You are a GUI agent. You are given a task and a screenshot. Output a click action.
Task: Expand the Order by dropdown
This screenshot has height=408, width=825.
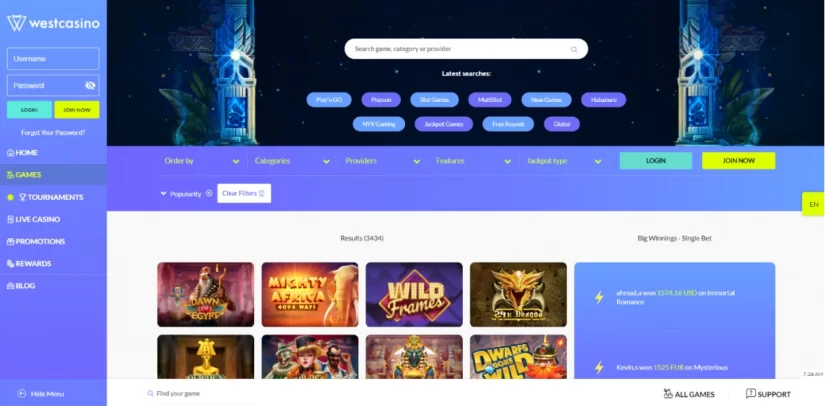click(x=202, y=161)
